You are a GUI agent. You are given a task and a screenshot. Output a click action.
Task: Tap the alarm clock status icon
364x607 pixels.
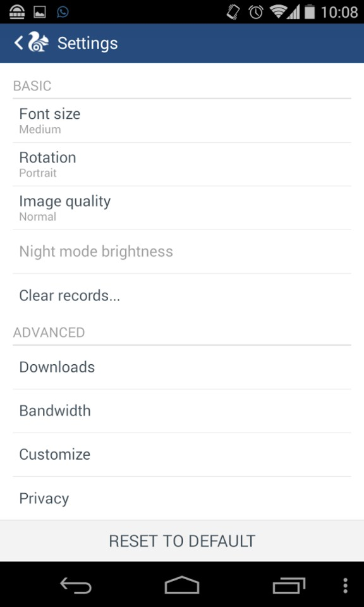pyautogui.click(x=255, y=12)
